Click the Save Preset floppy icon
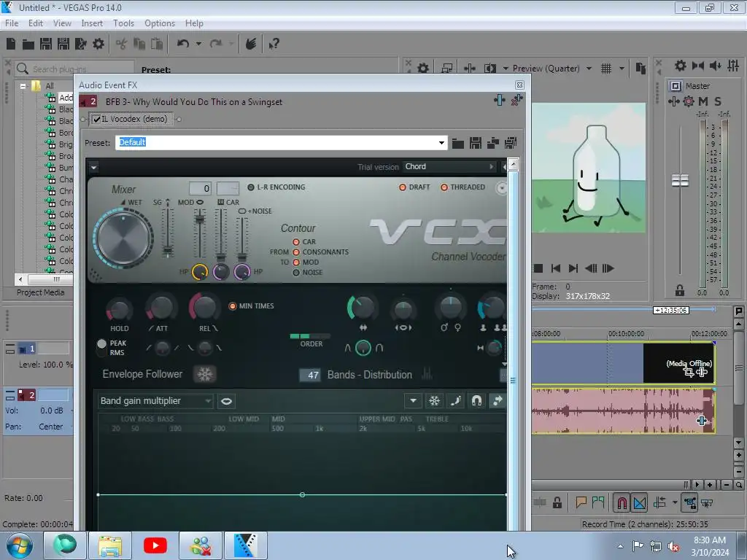This screenshot has height=560, width=747. point(475,143)
